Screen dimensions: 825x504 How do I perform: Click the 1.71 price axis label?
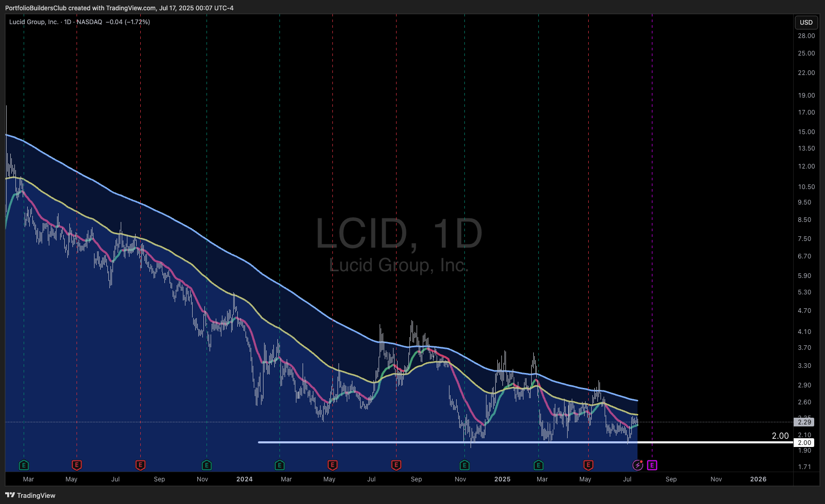804,467
